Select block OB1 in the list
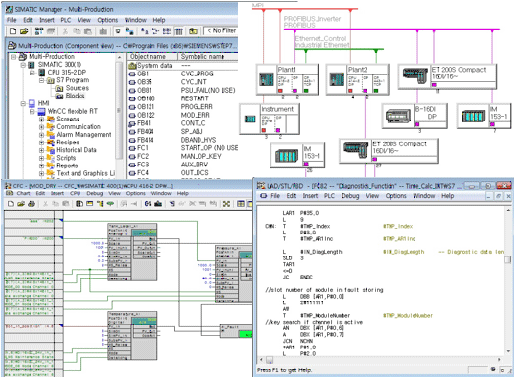The height and width of the screenshot is (377, 514). coord(143,74)
